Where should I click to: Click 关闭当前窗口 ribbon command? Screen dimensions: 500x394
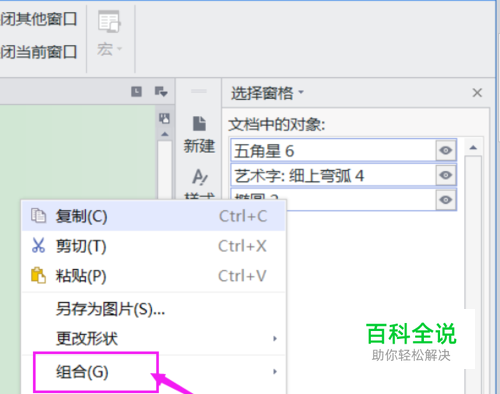38,52
